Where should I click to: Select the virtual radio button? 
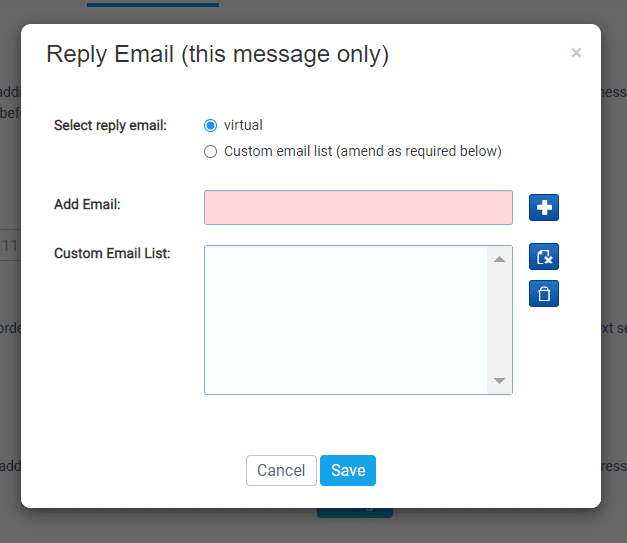pyautogui.click(x=210, y=126)
